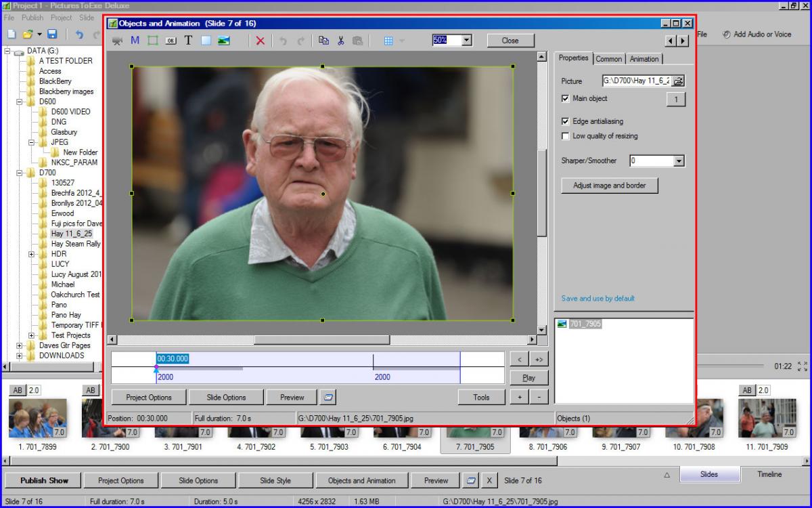Image resolution: width=812 pixels, height=508 pixels.
Task: Toggle the grid display icon
Action: [x=388, y=41]
